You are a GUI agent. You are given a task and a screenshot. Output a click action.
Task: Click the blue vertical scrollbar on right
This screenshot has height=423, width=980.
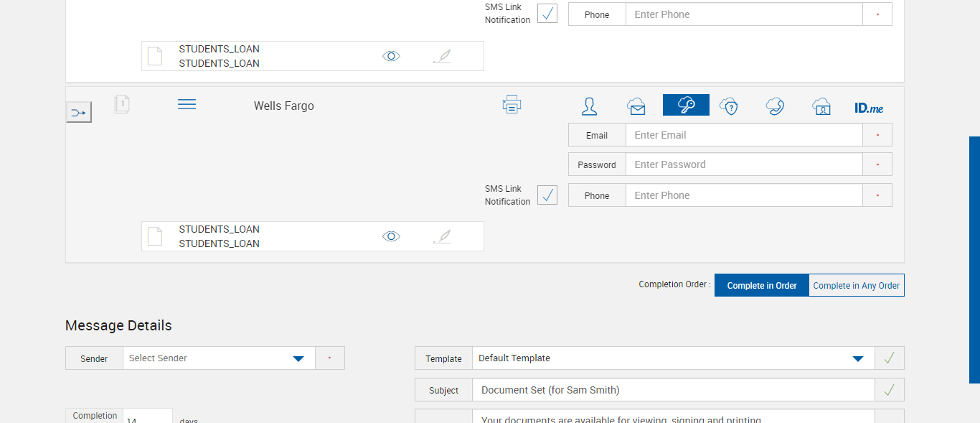tap(974, 259)
